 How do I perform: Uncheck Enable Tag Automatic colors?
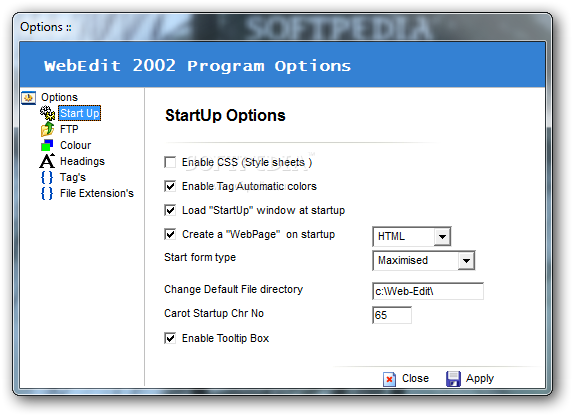[x=170, y=186]
